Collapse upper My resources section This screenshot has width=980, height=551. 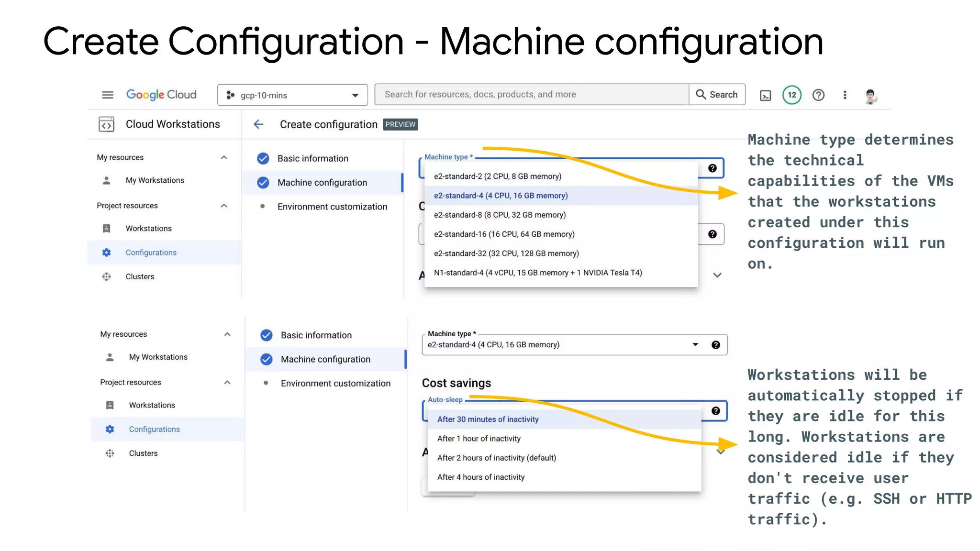pyautogui.click(x=224, y=157)
